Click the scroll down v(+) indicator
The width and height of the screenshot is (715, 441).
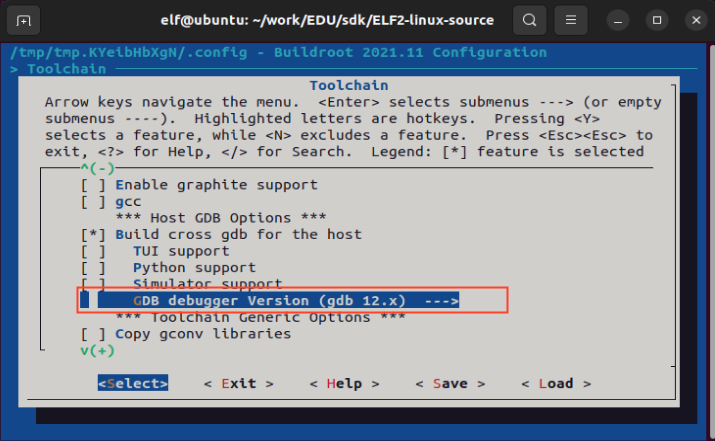98,351
